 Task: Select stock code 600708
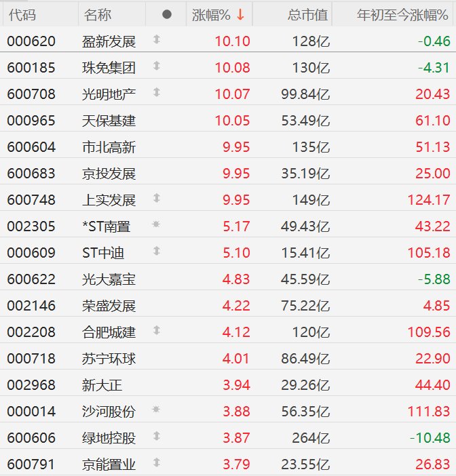click(x=31, y=94)
